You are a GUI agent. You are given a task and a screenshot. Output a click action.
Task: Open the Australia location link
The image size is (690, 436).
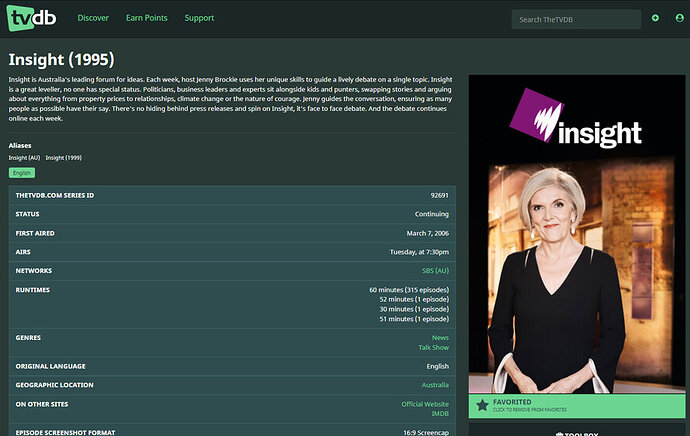[435, 385]
